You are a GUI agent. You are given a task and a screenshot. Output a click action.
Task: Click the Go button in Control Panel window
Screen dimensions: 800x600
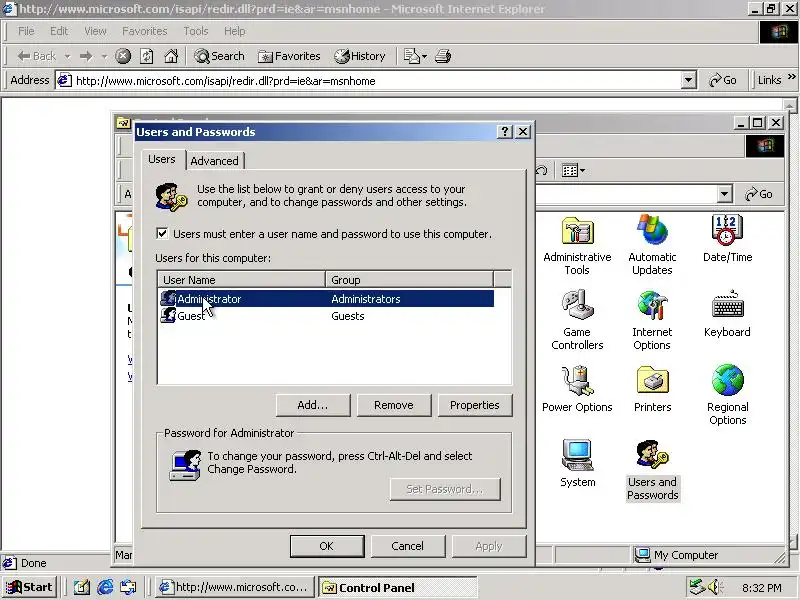click(759, 194)
